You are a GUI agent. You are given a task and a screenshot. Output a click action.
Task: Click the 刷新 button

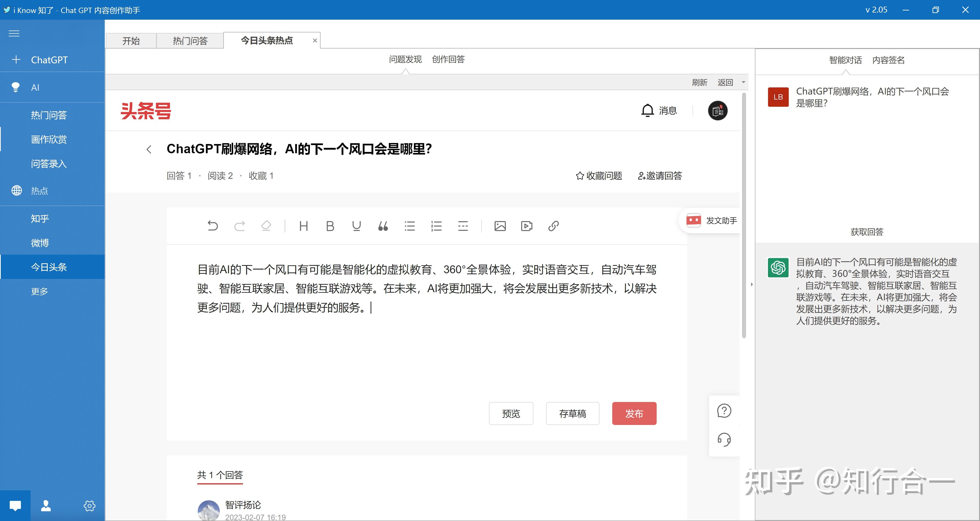tap(699, 82)
